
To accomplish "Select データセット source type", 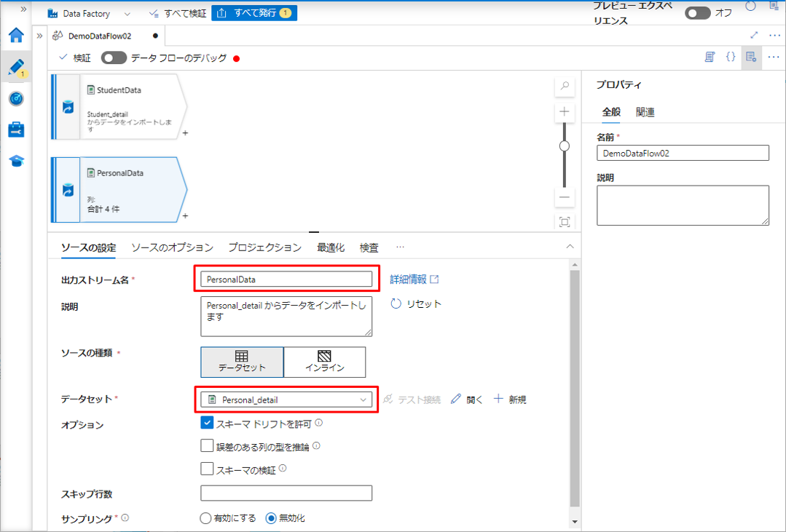I will click(242, 362).
